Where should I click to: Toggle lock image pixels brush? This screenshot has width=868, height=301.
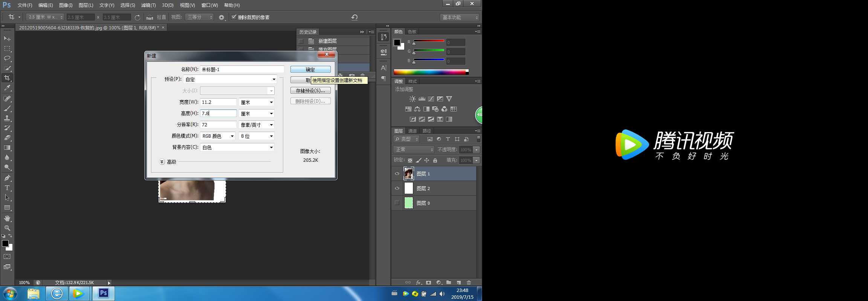(x=418, y=160)
